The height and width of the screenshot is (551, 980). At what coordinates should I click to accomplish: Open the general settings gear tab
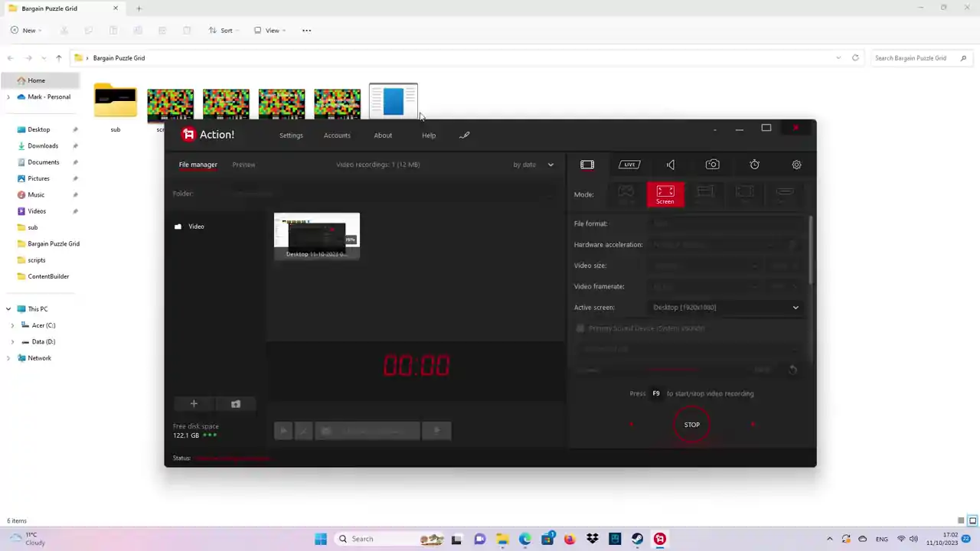point(796,165)
